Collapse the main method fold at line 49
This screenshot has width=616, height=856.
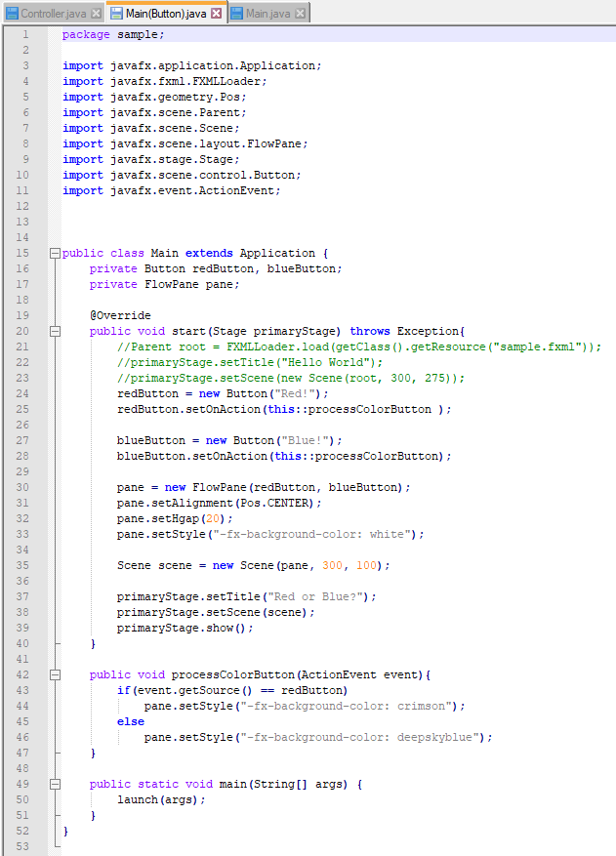click(55, 785)
